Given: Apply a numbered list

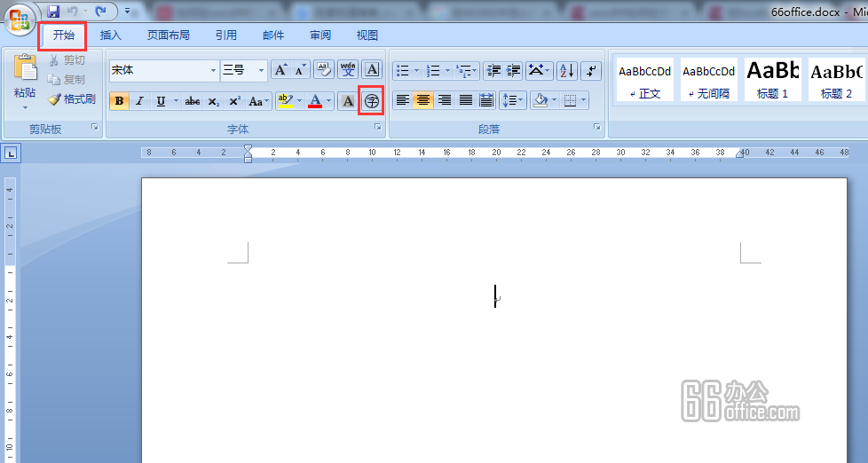Looking at the screenshot, I should [434, 70].
